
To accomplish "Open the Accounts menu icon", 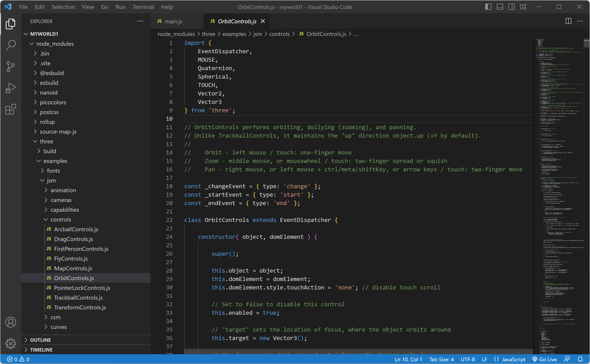I will (x=10, y=322).
